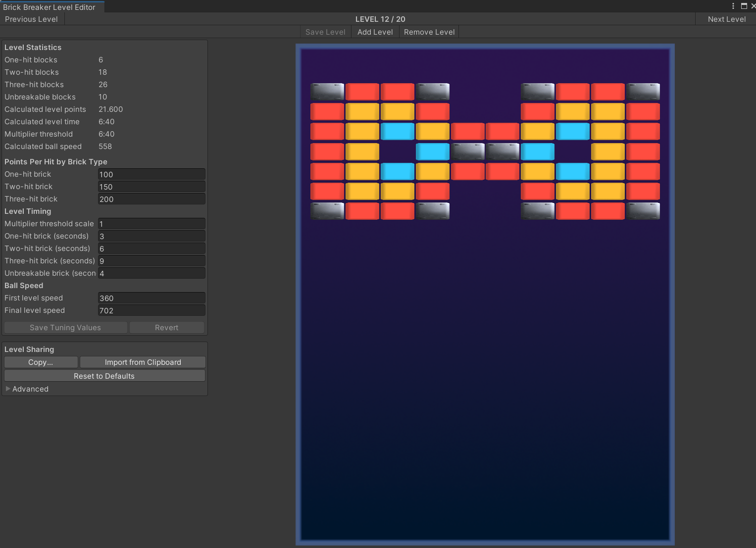This screenshot has width=756, height=548.
Task: Edit Two-hit brick (seconds) field
Action: [x=151, y=249]
